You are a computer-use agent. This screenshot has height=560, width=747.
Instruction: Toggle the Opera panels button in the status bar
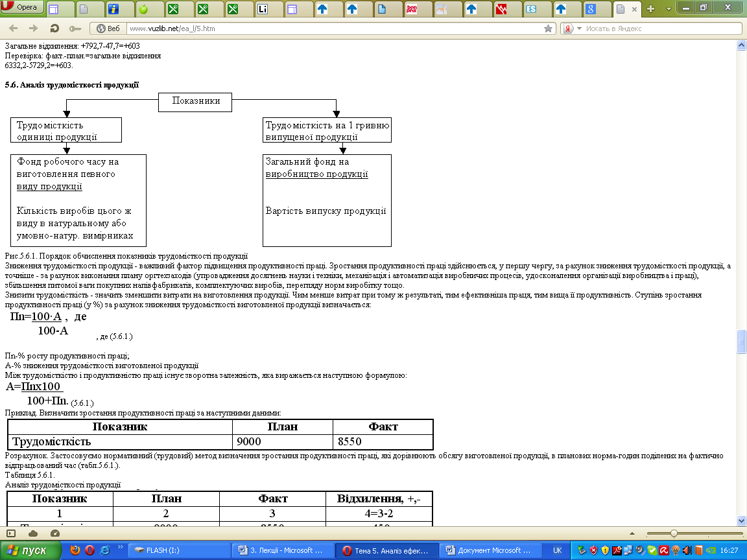[11, 533]
